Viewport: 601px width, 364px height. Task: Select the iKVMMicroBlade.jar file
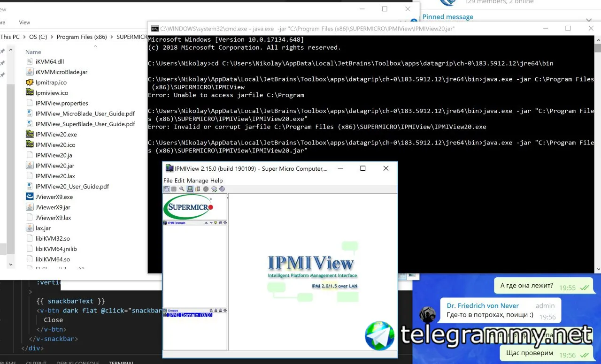pos(62,72)
